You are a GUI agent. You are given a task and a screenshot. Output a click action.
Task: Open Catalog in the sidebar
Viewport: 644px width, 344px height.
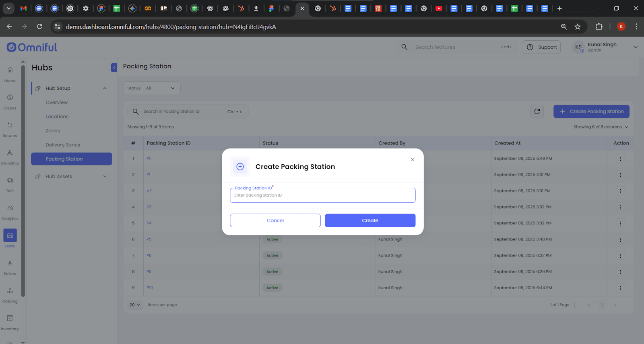[x=10, y=294]
